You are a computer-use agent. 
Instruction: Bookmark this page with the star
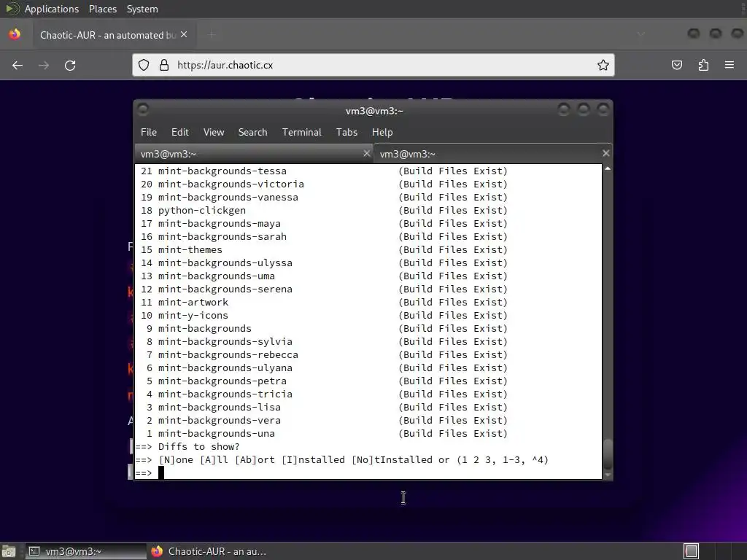[603, 65]
